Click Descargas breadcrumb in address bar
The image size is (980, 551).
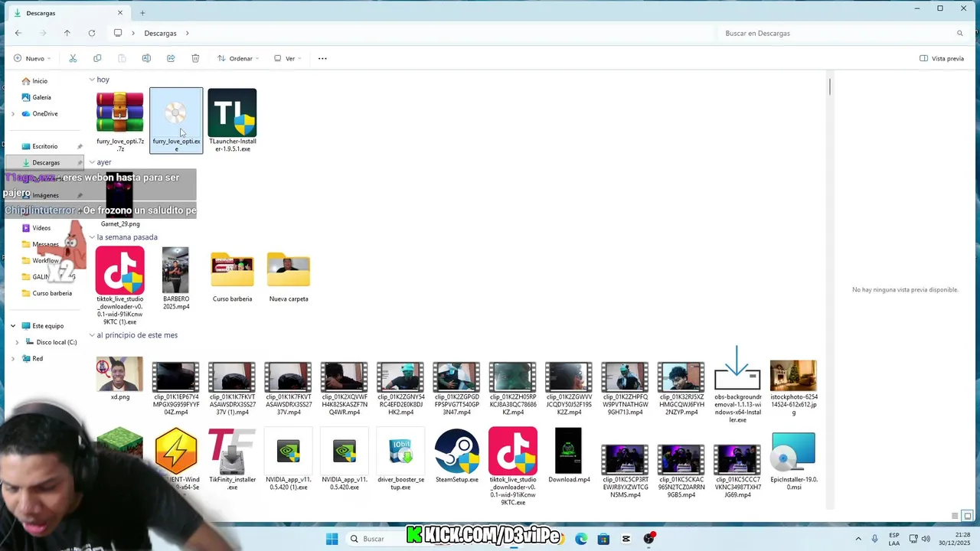[160, 33]
